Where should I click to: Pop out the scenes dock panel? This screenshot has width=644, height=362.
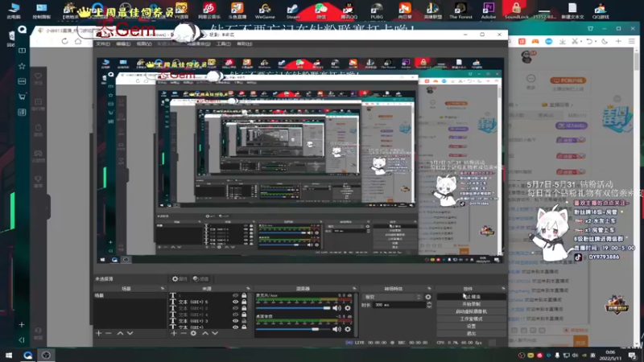163,289
